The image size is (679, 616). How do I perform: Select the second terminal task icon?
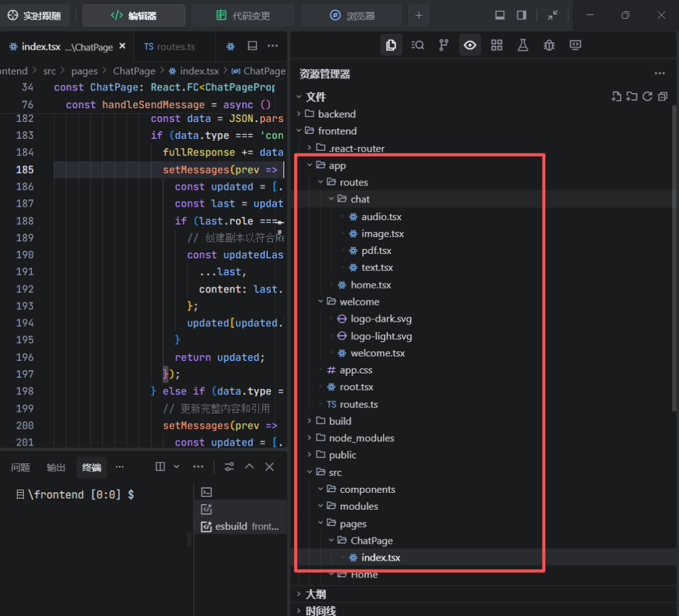[x=207, y=509]
